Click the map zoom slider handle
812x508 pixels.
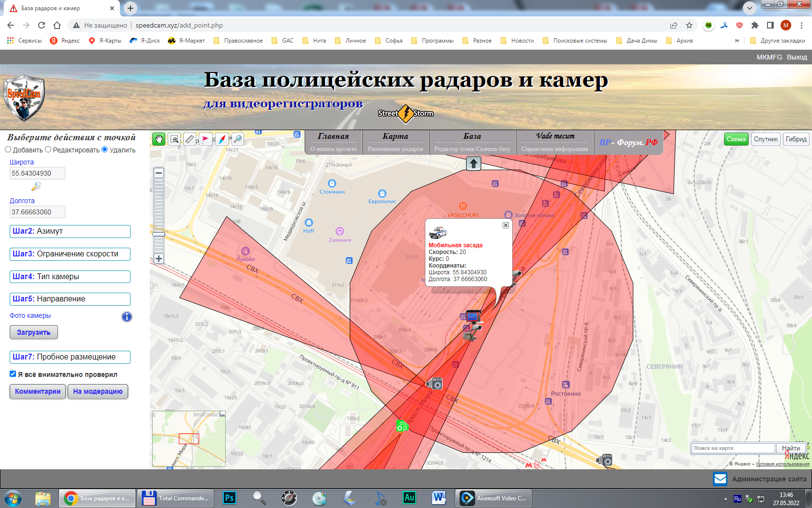(159, 234)
